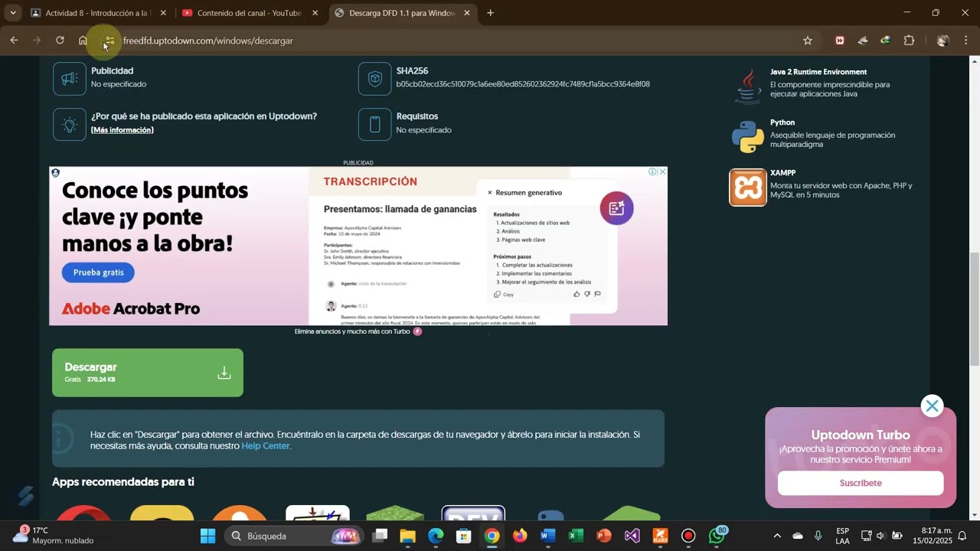Click the Java 2 Runtime Environment title
980x551 pixels.
818,72
